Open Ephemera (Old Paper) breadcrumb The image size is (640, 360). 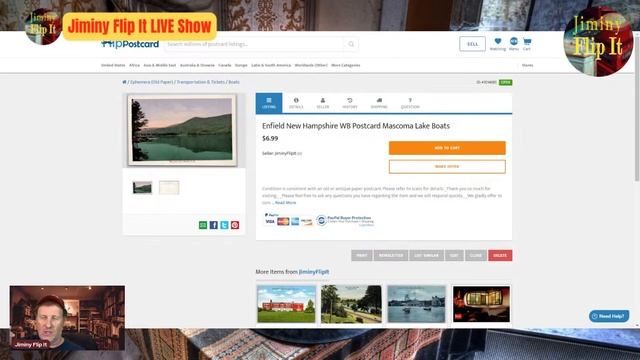point(151,82)
